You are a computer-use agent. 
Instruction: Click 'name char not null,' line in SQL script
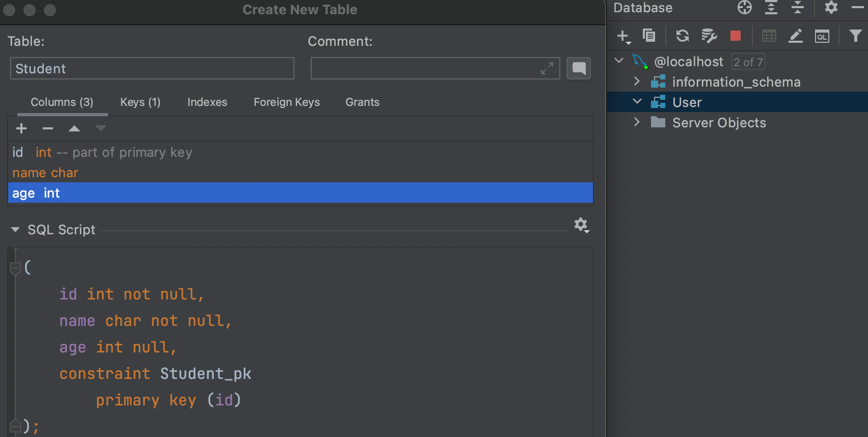pyautogui.click(x=146, y=321)
